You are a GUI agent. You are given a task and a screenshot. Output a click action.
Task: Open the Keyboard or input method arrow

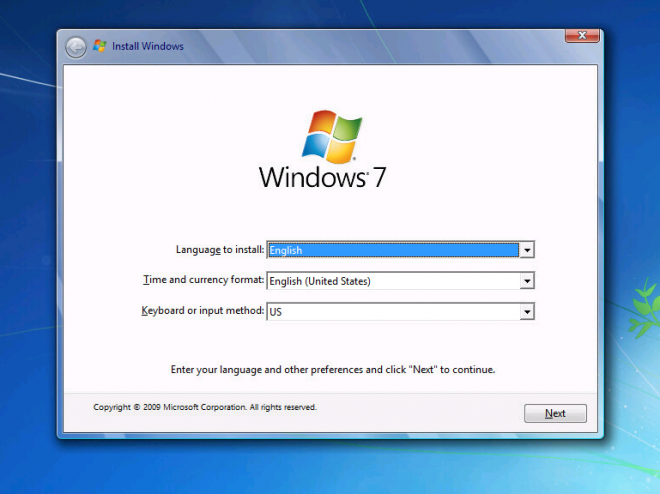point(527,312)
